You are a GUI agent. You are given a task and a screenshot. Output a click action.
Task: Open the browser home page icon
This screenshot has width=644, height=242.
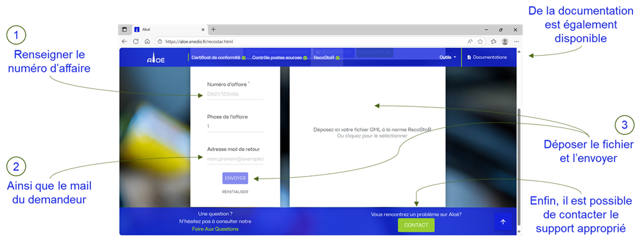pyautogui.click(x=147, y=42)
